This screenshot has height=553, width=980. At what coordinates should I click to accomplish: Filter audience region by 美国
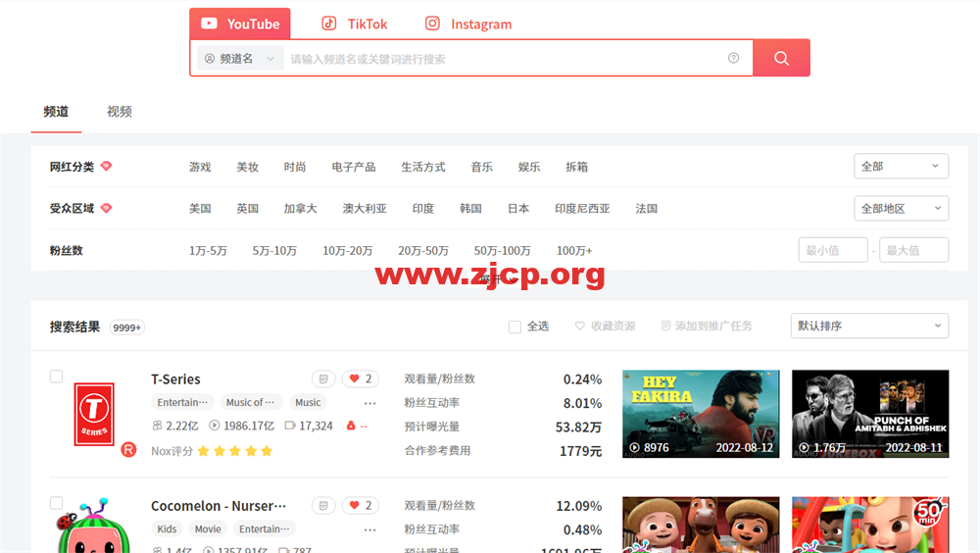pos(200,208)
